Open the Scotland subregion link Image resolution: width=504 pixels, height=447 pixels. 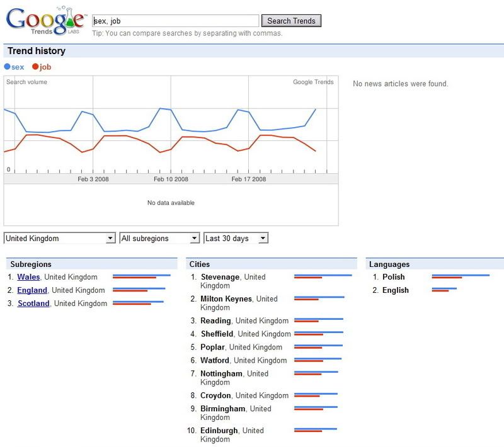pos(33,303)
